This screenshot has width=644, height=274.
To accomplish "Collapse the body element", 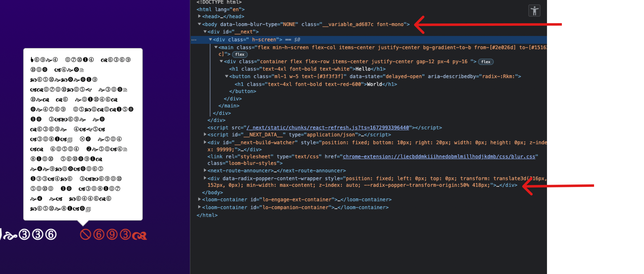I will click(x=199, y=24).
